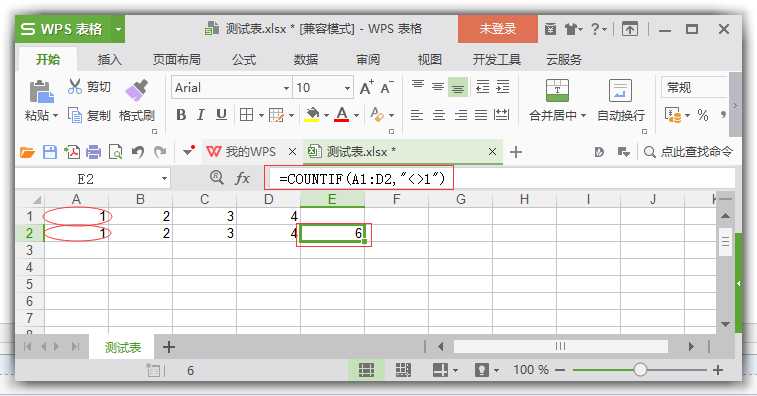Expand fill color dropdown arrow
This screenshot has height=396, width=757.
[326, 115]
